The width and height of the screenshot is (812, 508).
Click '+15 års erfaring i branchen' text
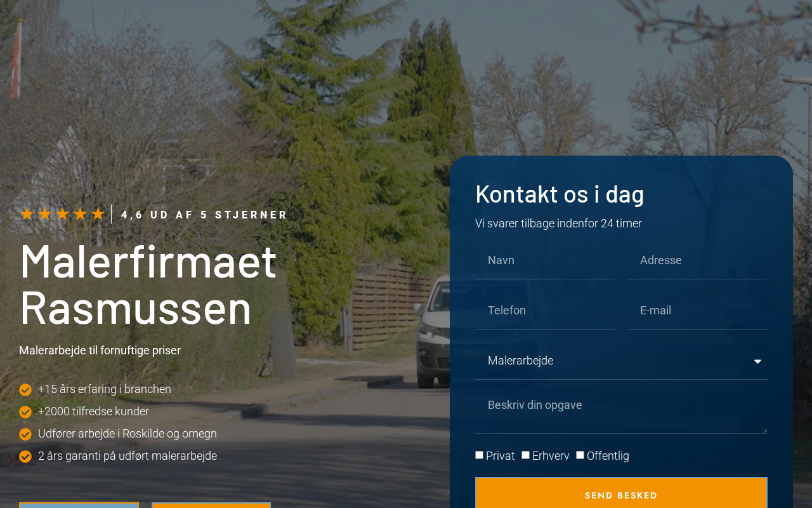coord(105,389)
